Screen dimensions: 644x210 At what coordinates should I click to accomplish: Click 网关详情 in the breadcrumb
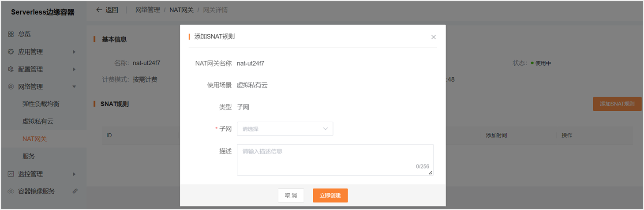coord(215,10)
